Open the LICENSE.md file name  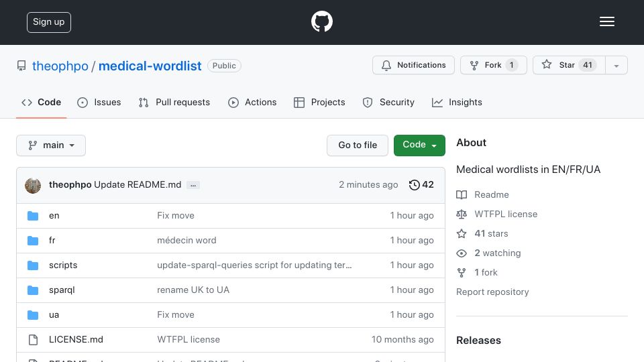pyautogui.click(x=76, y=339)
